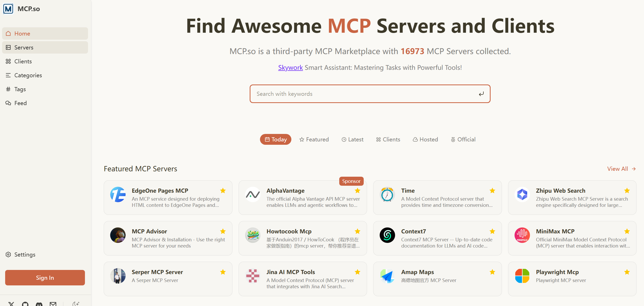This screenshot has height=306, width=644.
Task: Toggle the star on Playwright Mcp card
Action: [627, 272]
